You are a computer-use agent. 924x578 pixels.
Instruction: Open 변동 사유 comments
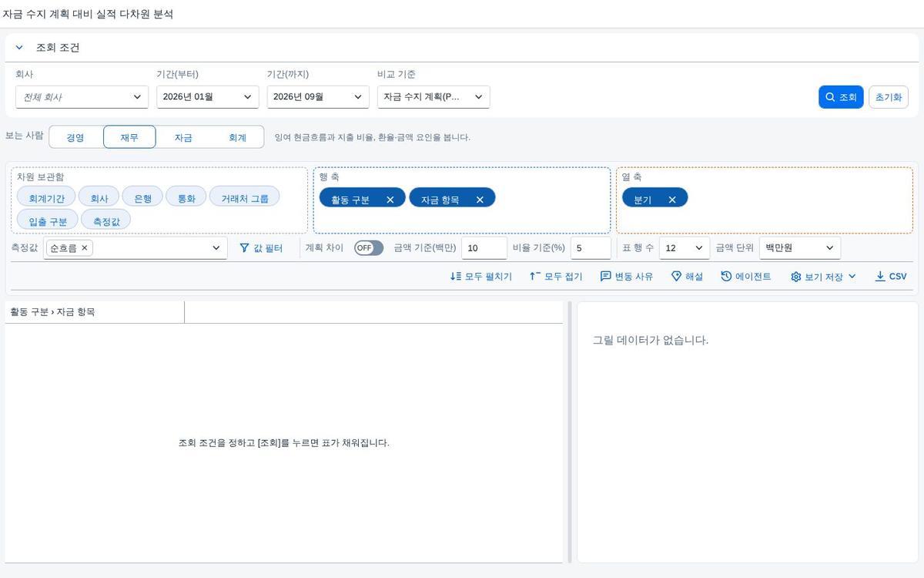click(x=626, y=276)
